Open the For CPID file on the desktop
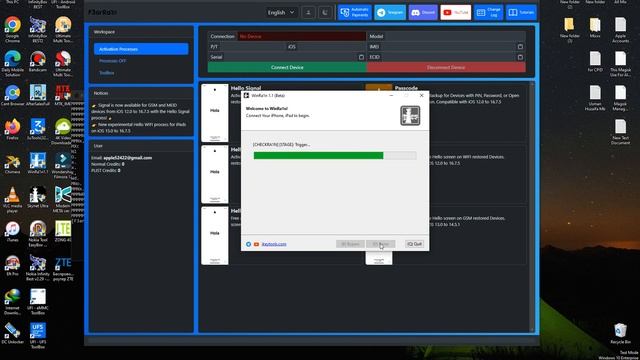 (x=595, y=62)
